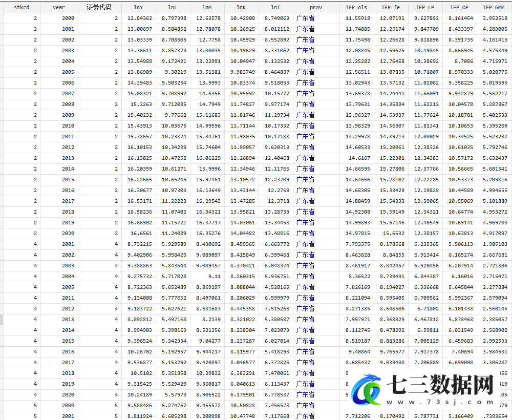Click lnM cell 9.465572
The image size is (512, 420).
[207, 406]
